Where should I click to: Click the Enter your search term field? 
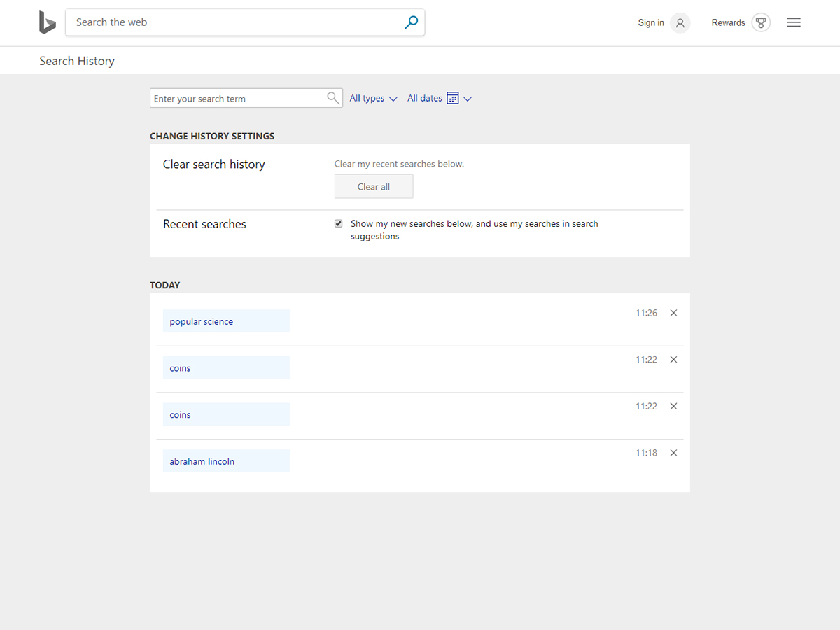tap(238, 99)
